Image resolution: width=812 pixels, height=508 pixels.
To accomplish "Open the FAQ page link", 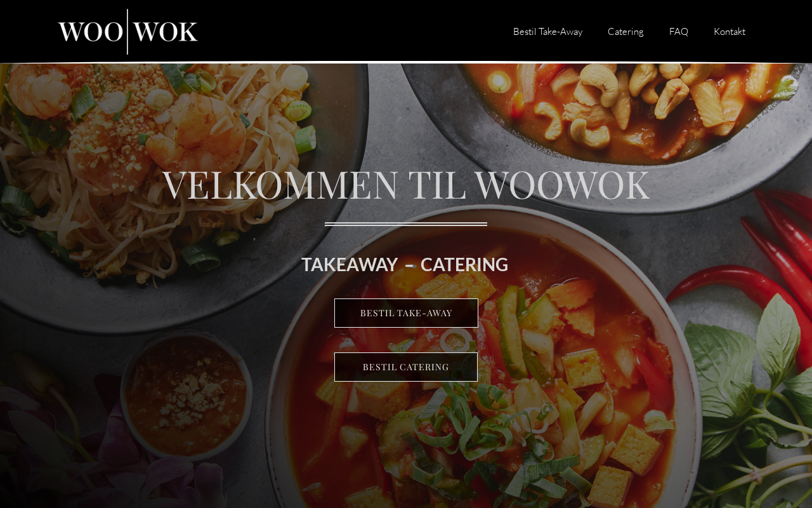I will 679,32.
